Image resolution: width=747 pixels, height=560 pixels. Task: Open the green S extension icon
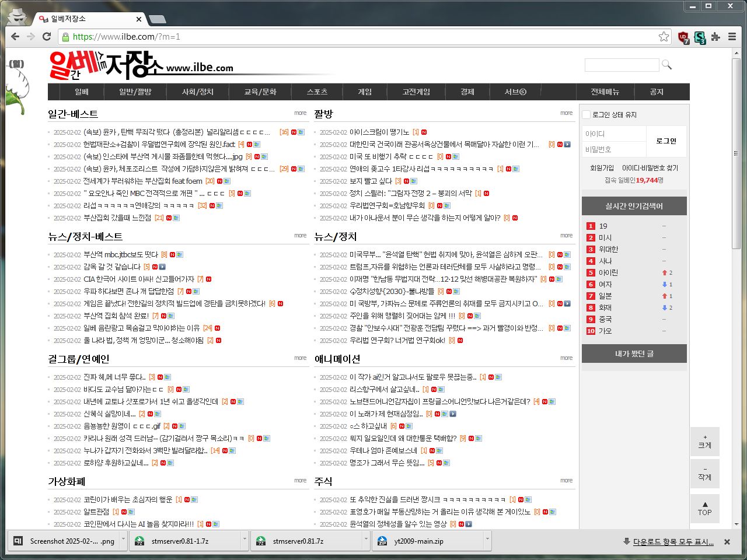(x=700, y=37)
